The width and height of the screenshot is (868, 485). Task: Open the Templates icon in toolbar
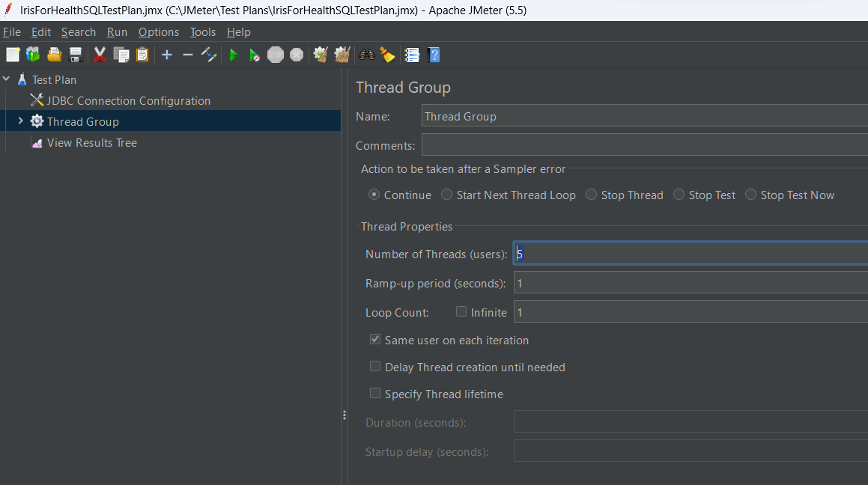click(x=33, y=55)
